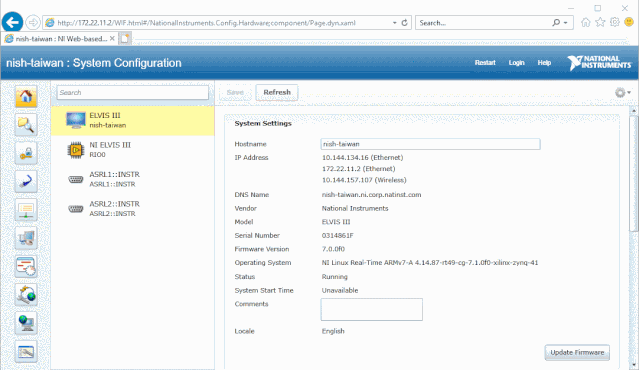Focus the device list Search field
This screenshot has width=639, height=370.
pos(133,92)
